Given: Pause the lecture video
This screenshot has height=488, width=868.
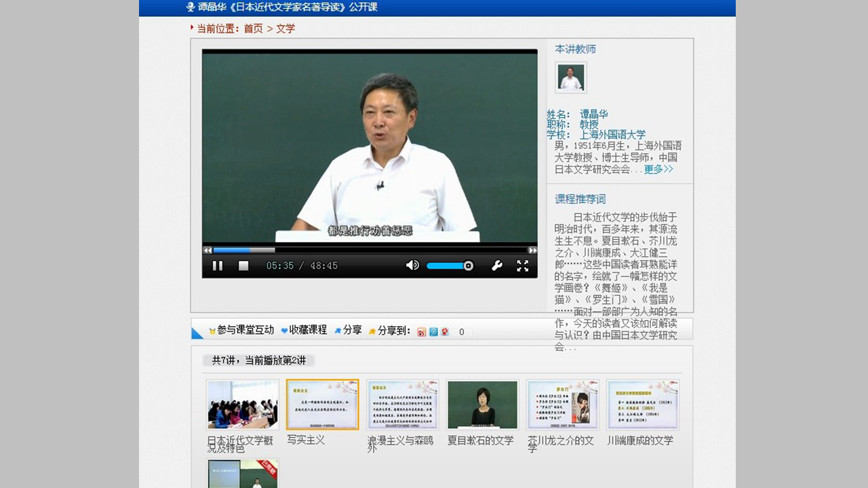Looking at the screenshot, I should click(218, 266).
